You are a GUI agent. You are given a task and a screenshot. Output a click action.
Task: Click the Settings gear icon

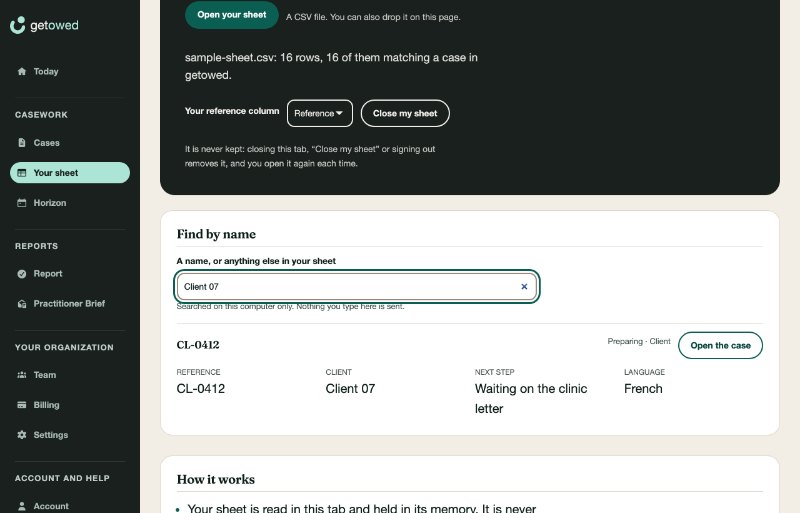[x=21, y=435]
